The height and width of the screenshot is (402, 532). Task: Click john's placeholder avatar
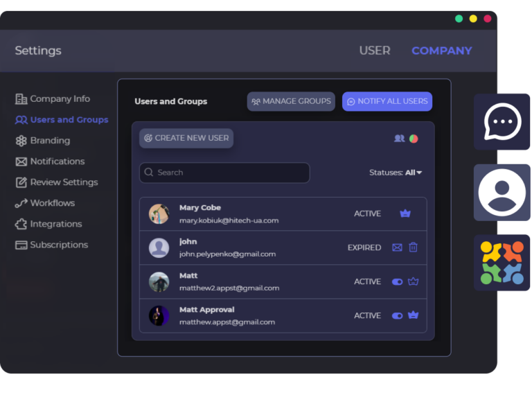click(159, 248)
